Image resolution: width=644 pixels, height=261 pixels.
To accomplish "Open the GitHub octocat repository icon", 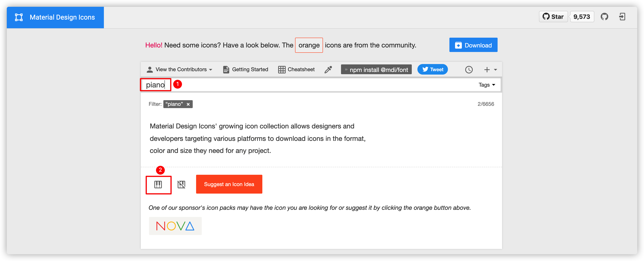I will [x=604, y=17].
